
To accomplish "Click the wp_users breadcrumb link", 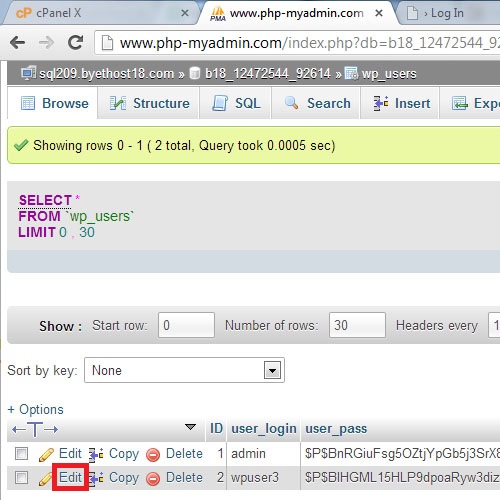I will click(389, 73).
